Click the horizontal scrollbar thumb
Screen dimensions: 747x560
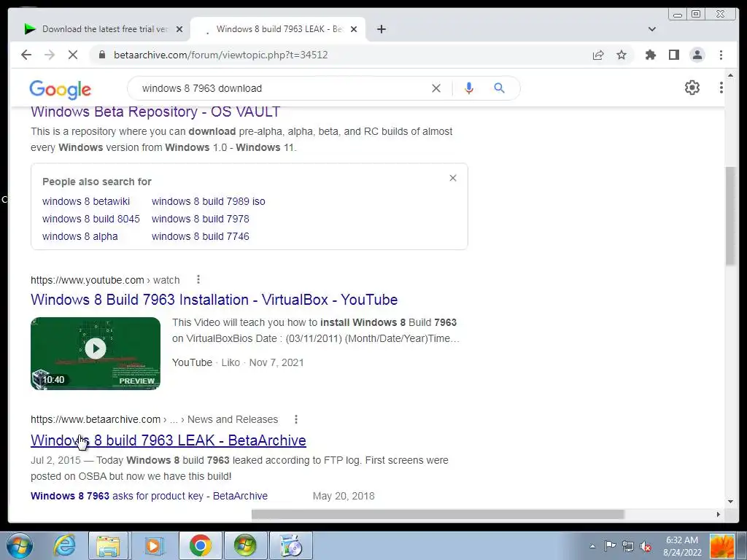(x=438, y=514)
